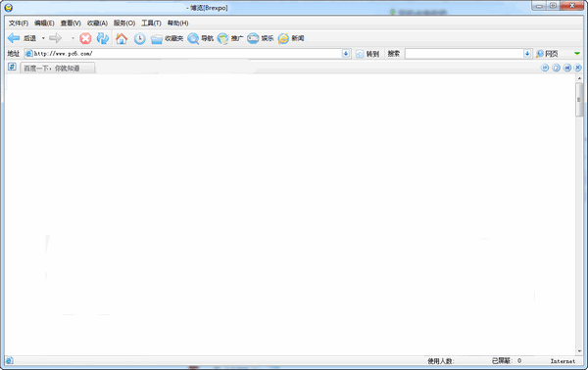Click the blue Back arrow icon
588x370 pixels.
(x=14, y=38)
